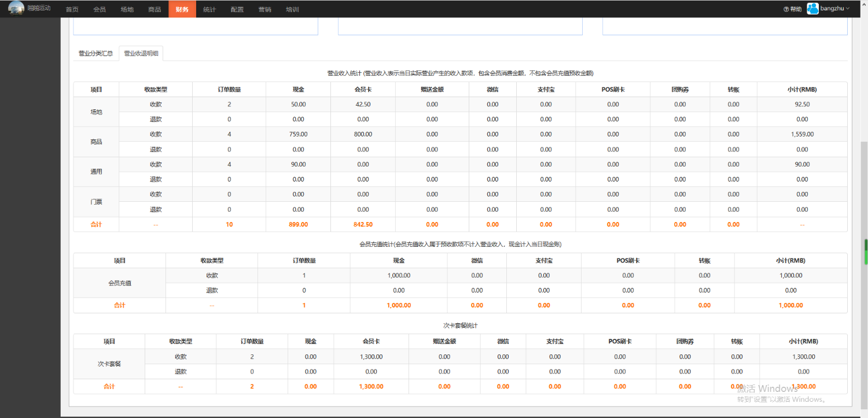Click the 会员充值 row label
The height and width of the screenshot is (418, 868).
[x=119, y=283]
